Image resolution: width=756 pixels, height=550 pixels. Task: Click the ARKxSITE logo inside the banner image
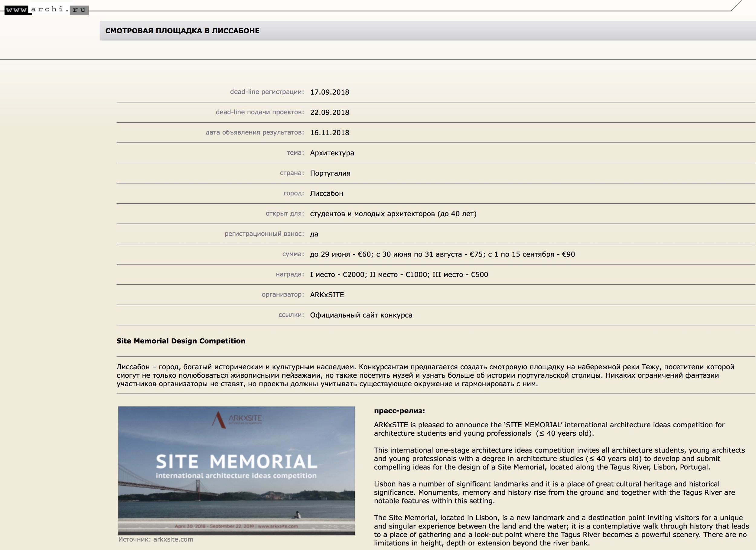point(237,419)
